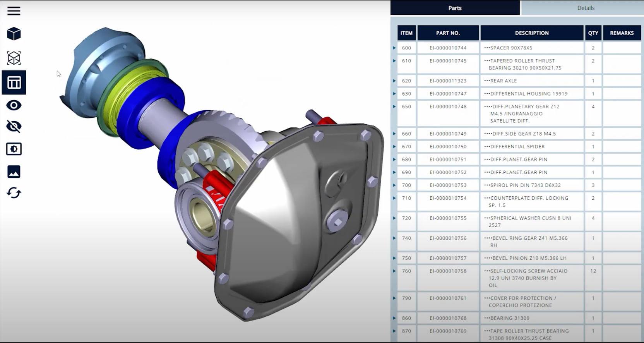The image size is (644, 343).
Task: Expand the row arrow for item 700
Action: [394, 185]
